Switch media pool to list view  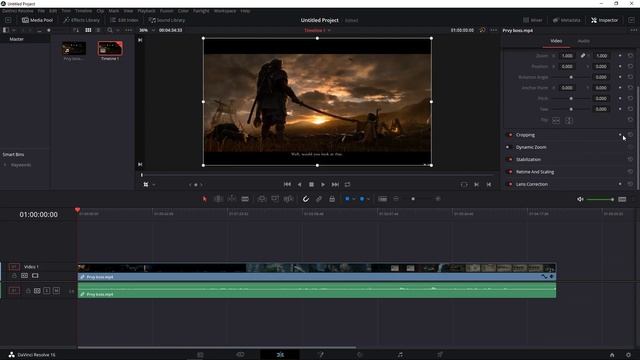point(98,30)
